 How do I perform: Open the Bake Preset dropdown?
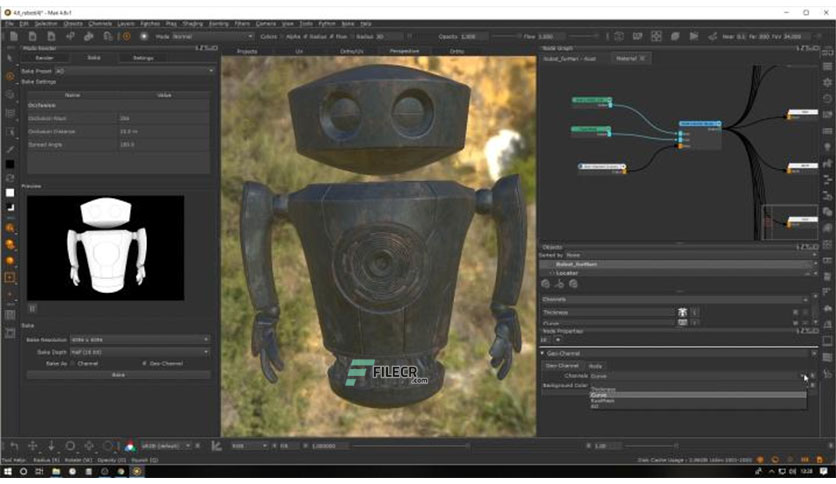tap(134, 71)
